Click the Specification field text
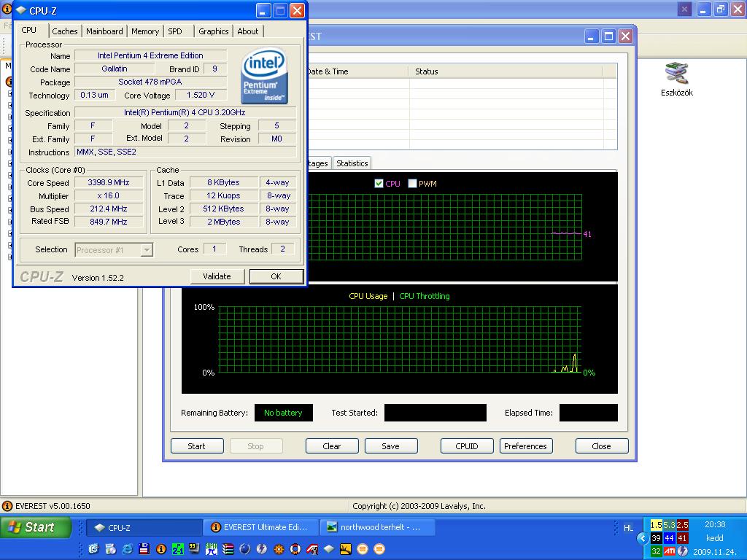The height and width of the screenshot is (560, 747). tap(185, 112)
